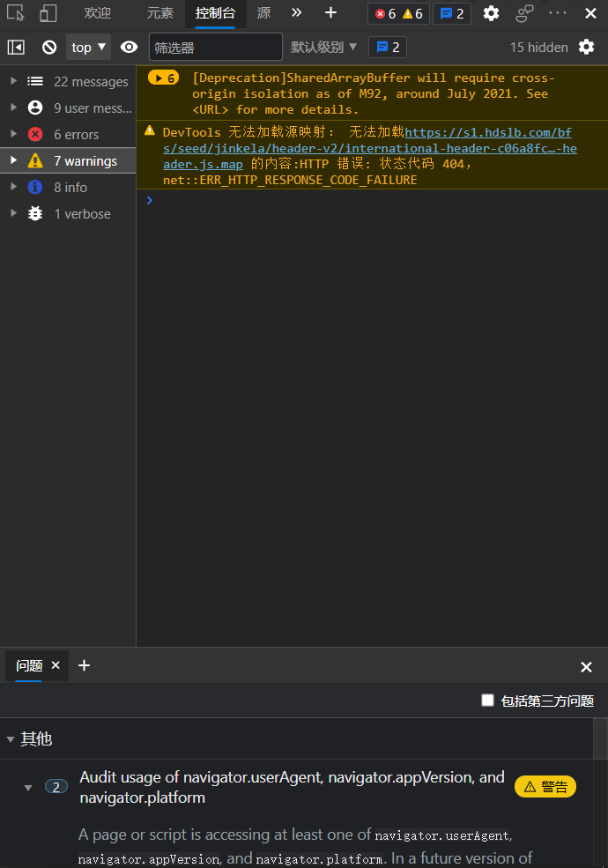
Task: Focus the 筛选器 filter input
Action: 215,47
